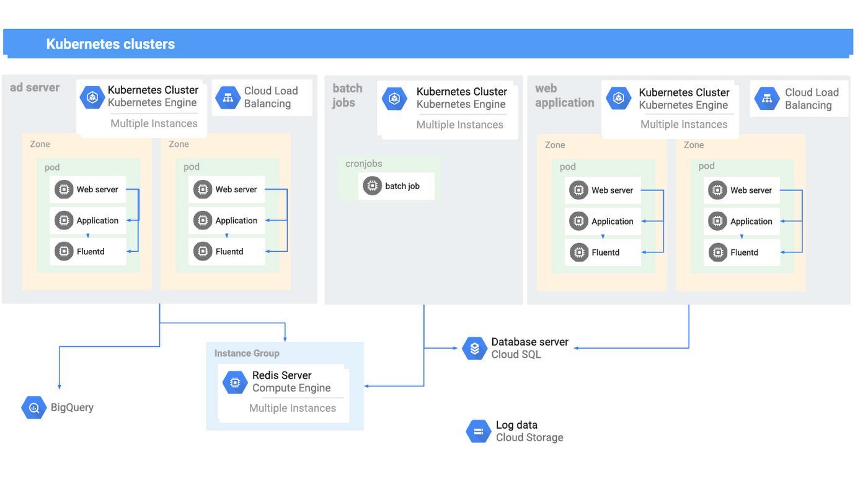Click Fluentd chip icon in web application's left zone
This screenshot has height=482, width=868.
pos(579,252)
